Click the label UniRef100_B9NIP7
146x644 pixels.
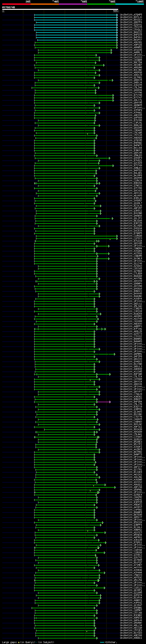click(131, 400)
